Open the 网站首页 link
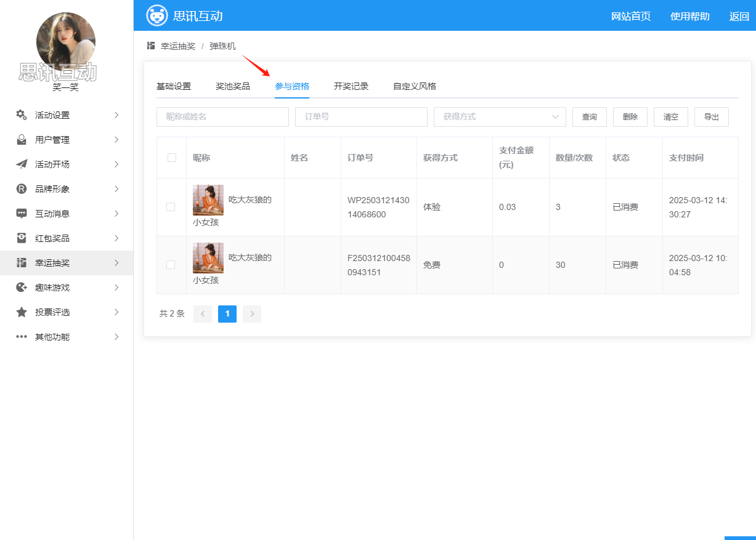Viewport: 756px width, 540px height. (631, 17)
